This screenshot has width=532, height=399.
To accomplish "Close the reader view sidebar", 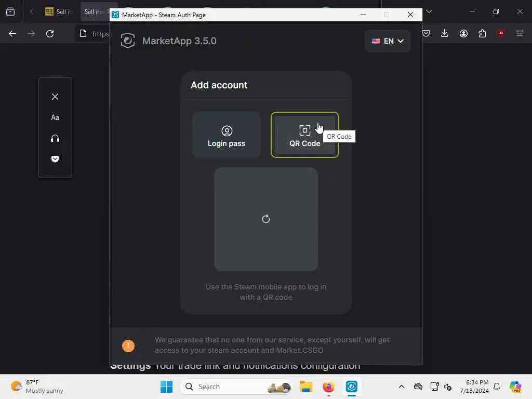I will (x=55, y=97).
